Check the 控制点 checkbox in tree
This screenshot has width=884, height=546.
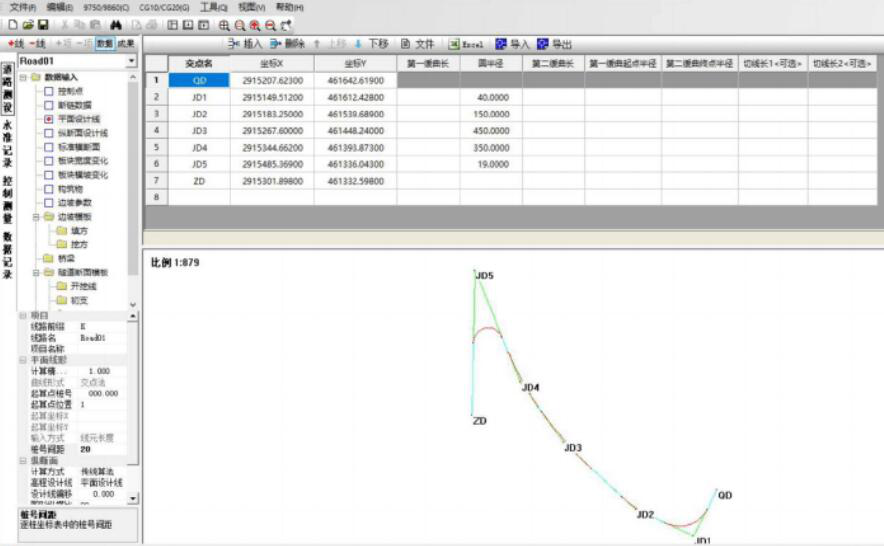(x=48, y=90)
